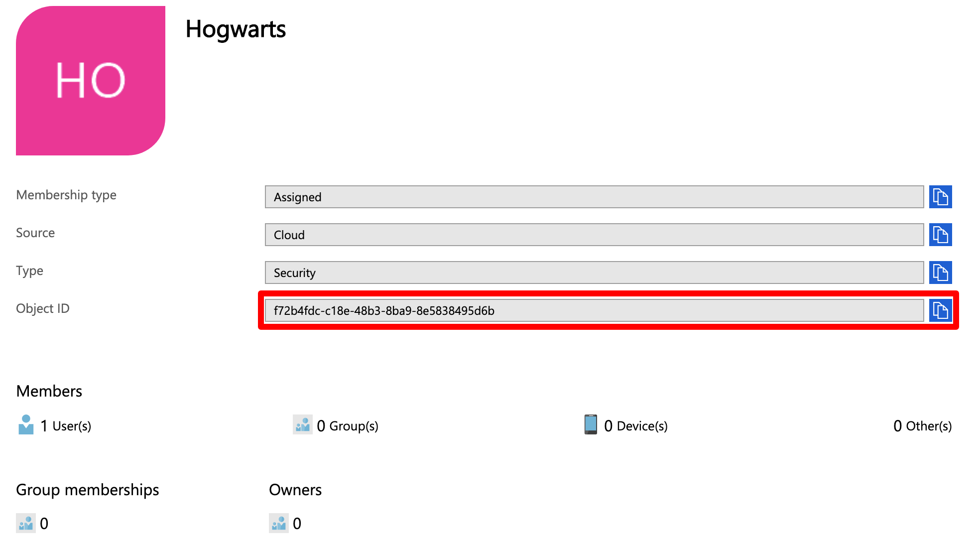Open the 0 Other(s) members link
Viewport: 980px width, 550px height.
[x=922, y=426]
